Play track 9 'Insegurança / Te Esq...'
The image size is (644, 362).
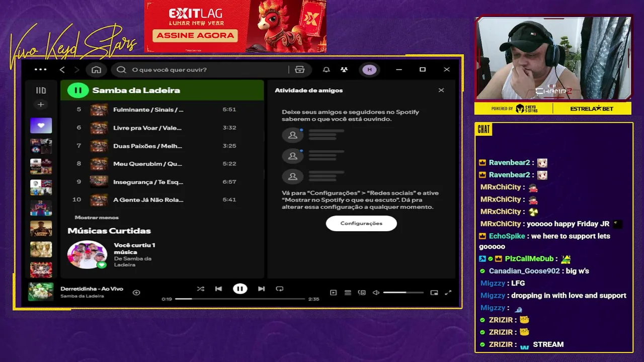tap(162, 182)
